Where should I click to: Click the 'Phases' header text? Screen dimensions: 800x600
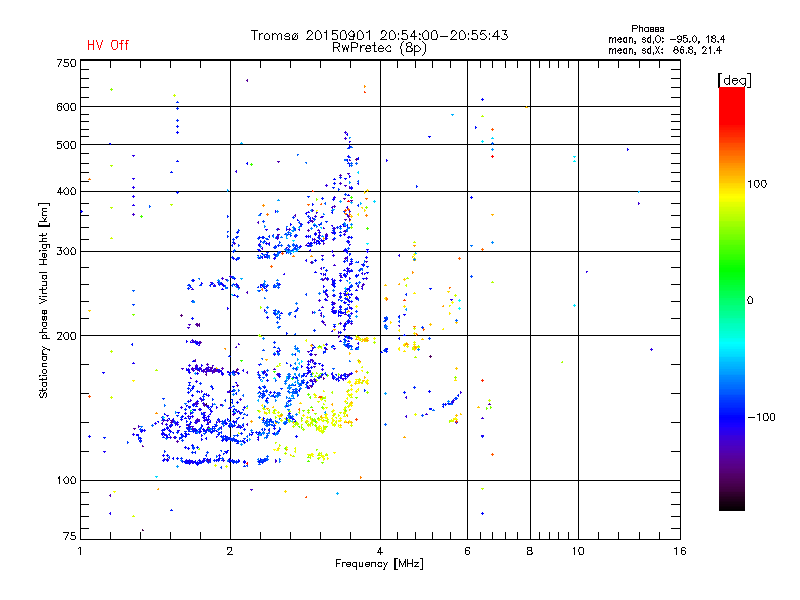(x=647, y=29)
